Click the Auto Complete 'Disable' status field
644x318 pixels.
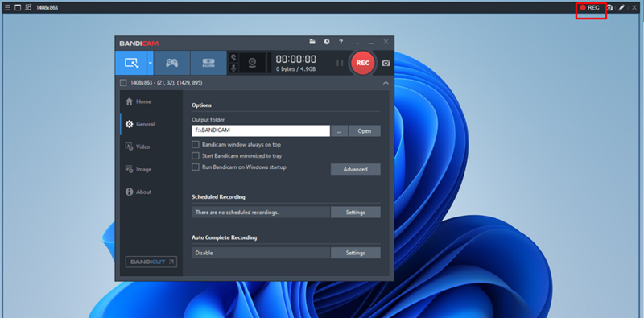[261, 253]
